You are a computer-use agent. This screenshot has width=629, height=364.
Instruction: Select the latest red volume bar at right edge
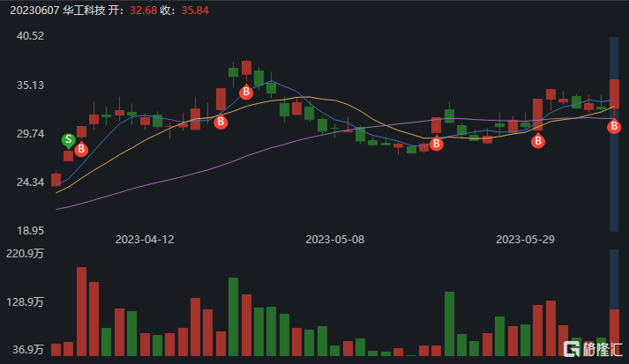pyautogui.click(x=614, y=332)
